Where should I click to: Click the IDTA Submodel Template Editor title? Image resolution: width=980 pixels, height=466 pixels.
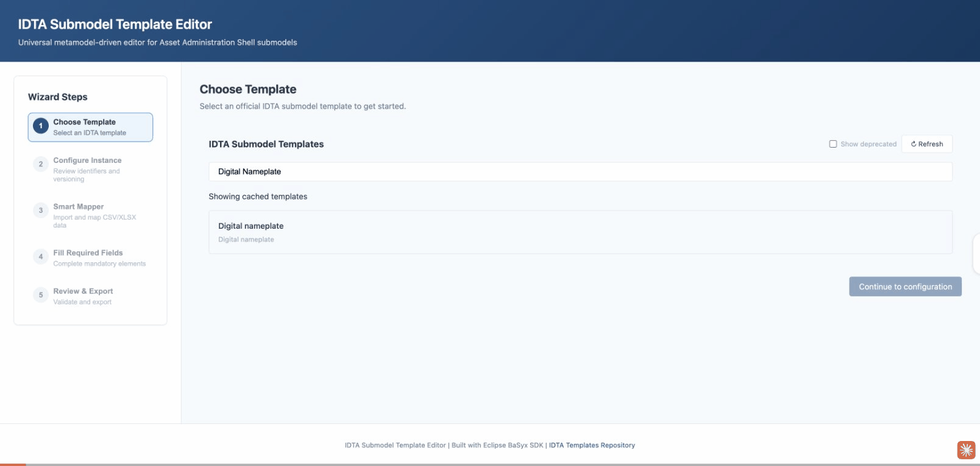point(115,24)
